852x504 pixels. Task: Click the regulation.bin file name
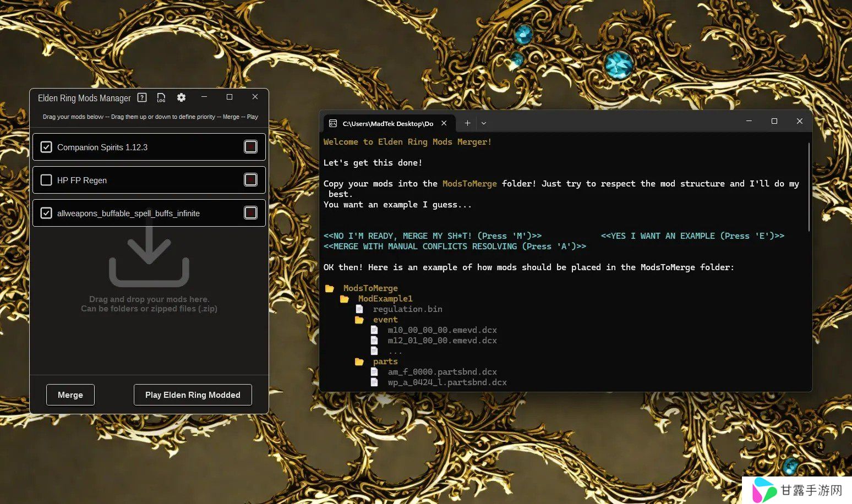[x=408, y=309]
